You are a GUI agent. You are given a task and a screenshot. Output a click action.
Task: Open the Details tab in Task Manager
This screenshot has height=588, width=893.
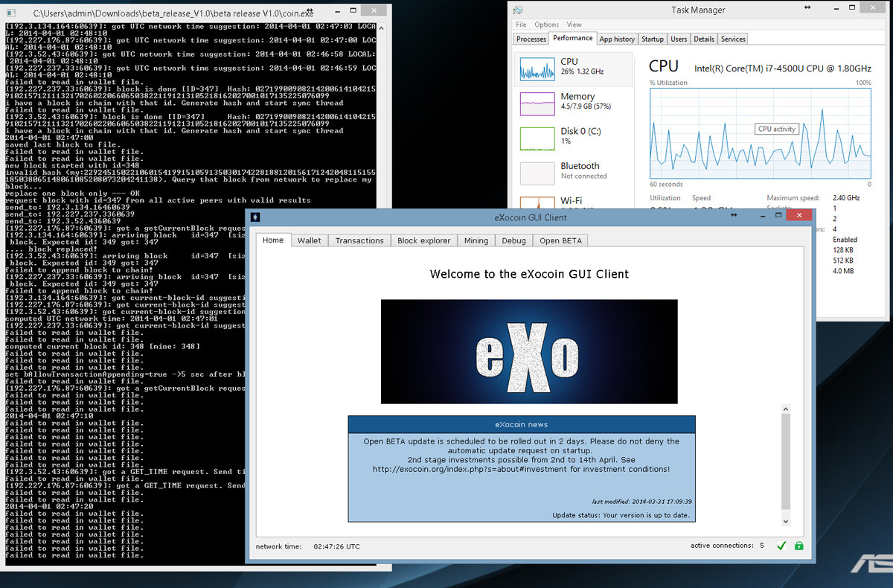coord(704,39)
